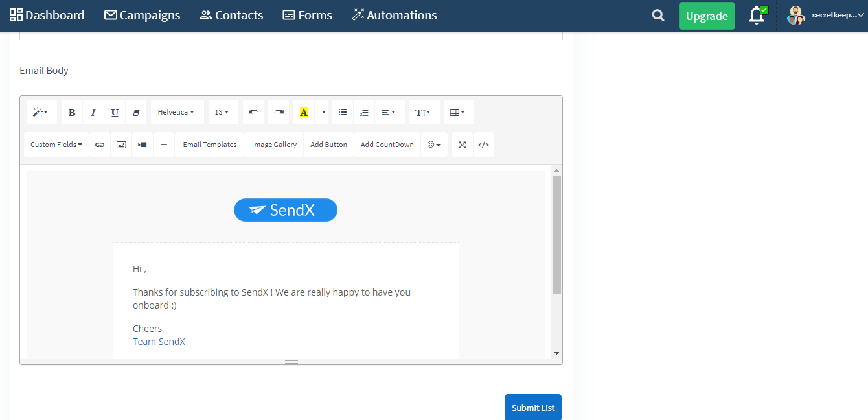Open Email Templates

(x=210, y=145)
